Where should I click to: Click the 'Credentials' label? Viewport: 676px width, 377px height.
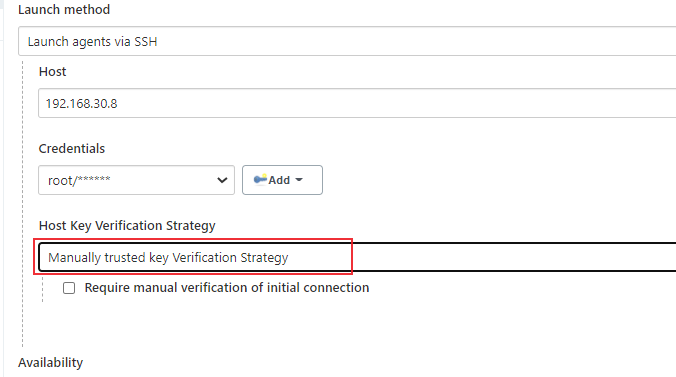point(72,148)
